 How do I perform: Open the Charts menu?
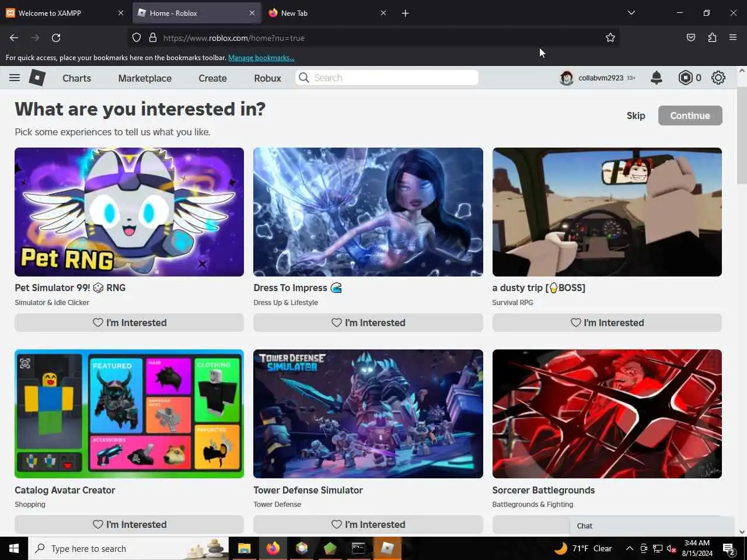[76, 78]
